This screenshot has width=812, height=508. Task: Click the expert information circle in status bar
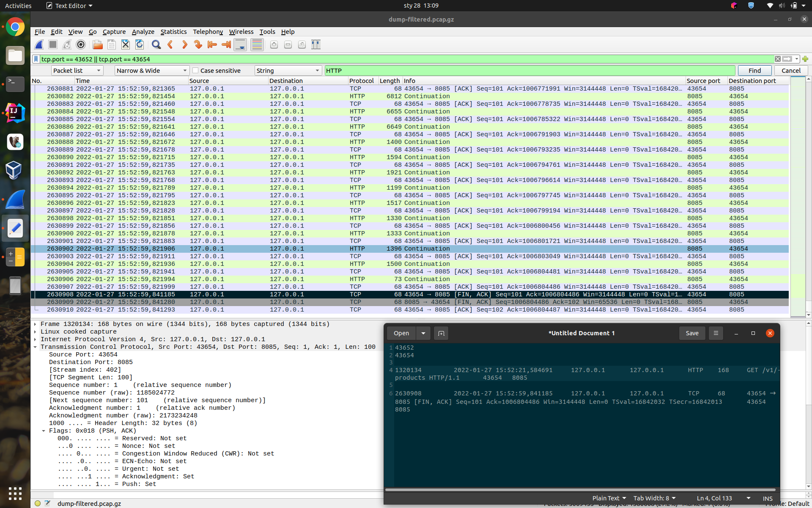38,503
